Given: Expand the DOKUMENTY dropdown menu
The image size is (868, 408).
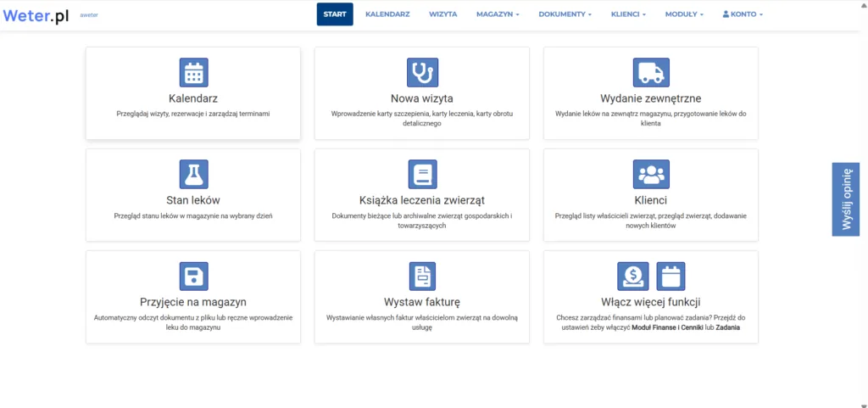Looking at the screenshot, I should [565, 14].
